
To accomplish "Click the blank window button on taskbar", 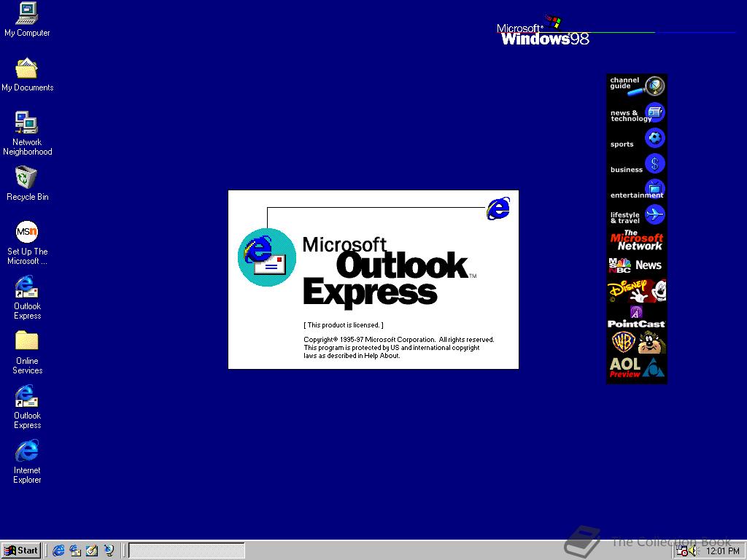I will [186, 551].
